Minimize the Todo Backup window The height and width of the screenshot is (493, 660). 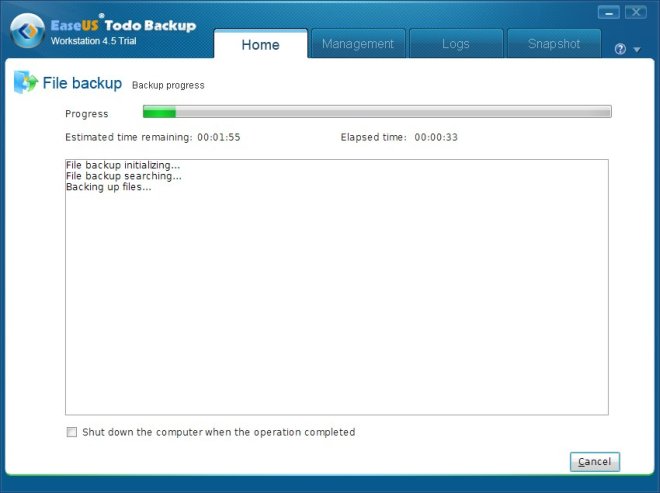point(609,13)
